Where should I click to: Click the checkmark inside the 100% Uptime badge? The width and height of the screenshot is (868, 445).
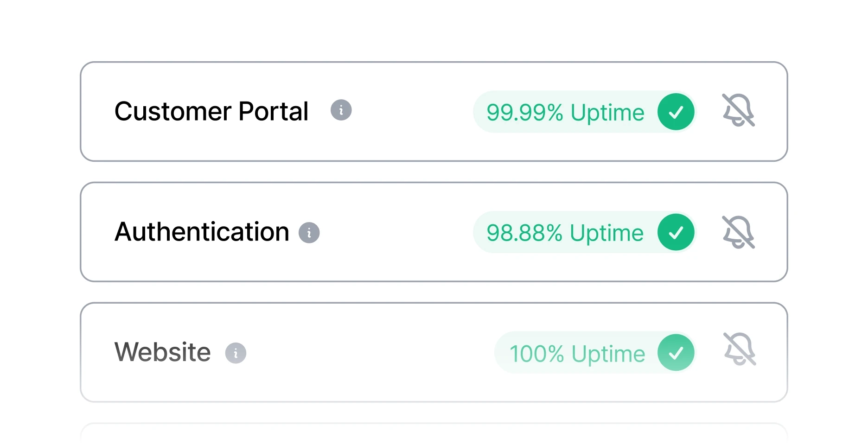point(676,352)
